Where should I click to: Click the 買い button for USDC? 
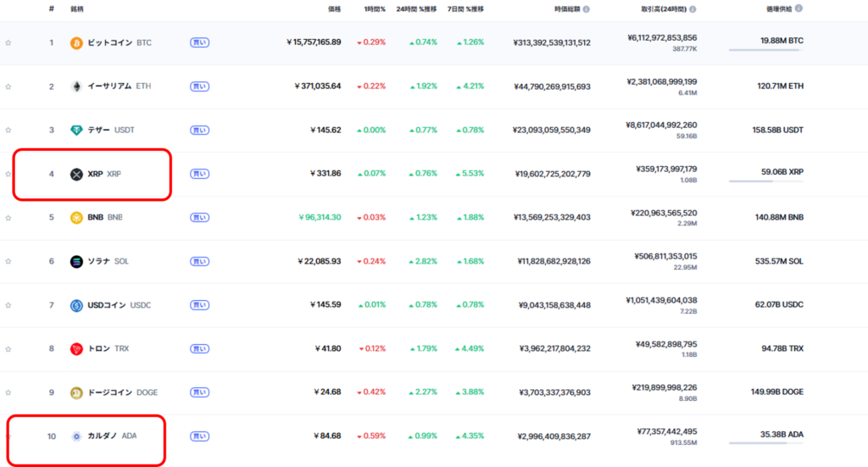(x=200, y=305)
